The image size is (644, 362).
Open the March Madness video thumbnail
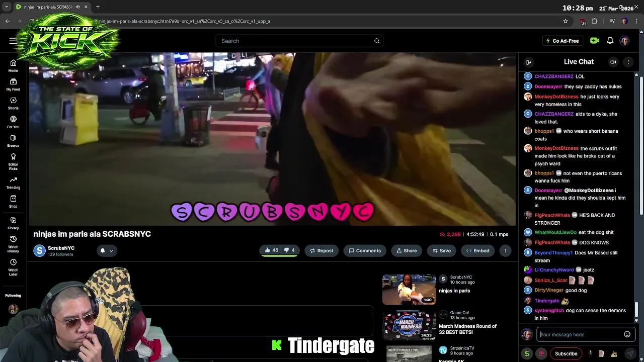(x=409, y=326)
